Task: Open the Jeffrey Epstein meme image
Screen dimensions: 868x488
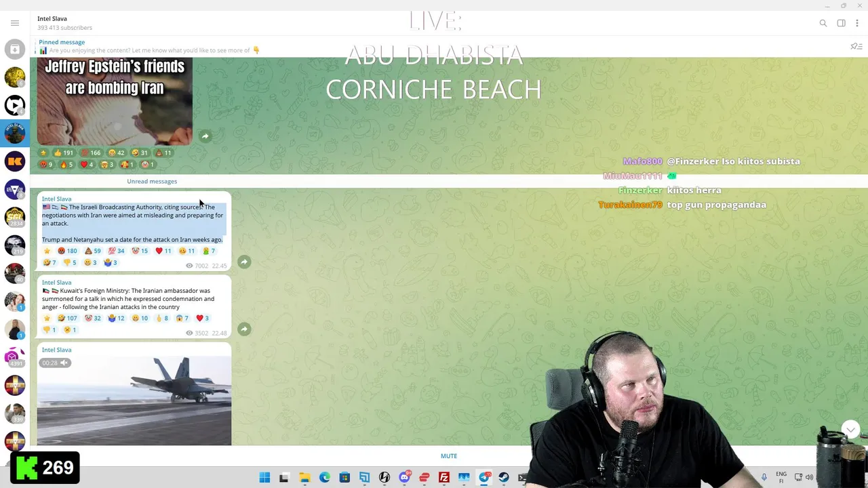Action: [x=115, y=101]
